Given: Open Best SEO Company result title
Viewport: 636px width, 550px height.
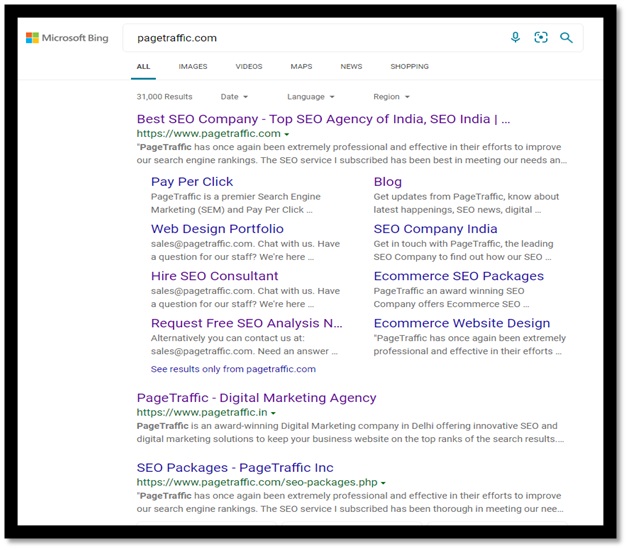Looking at the screenshot, I should (323, 119).
